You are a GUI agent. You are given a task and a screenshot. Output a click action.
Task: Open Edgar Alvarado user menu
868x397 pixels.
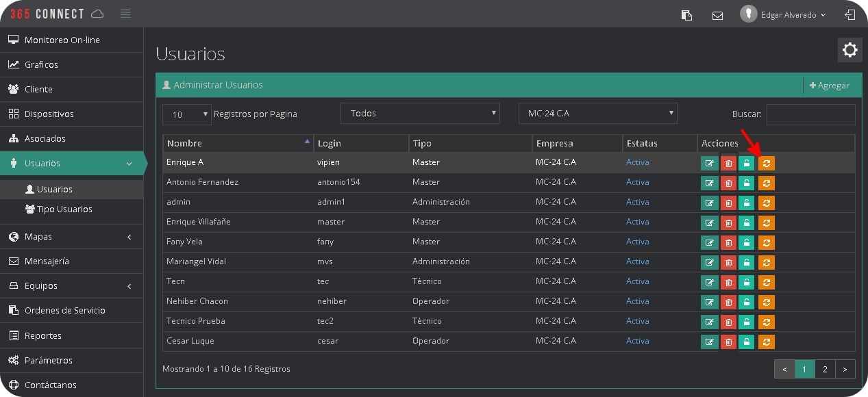784,14
